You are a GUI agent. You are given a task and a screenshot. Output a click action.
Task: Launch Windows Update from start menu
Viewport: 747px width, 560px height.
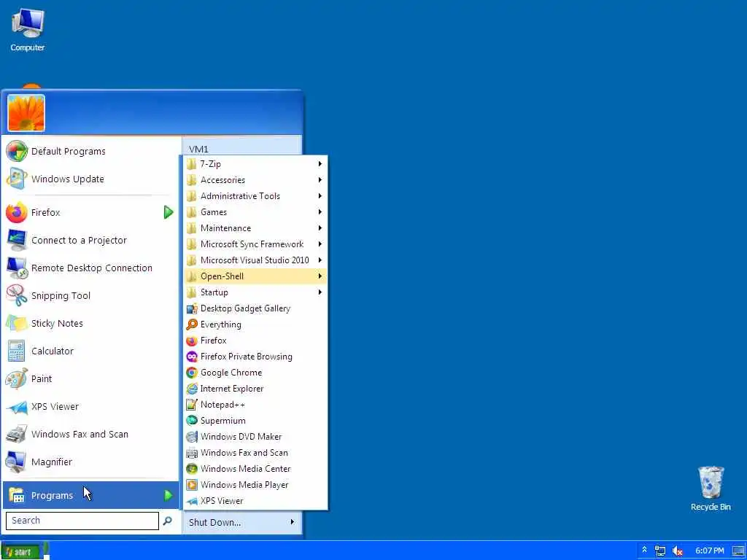pos(90,179)
